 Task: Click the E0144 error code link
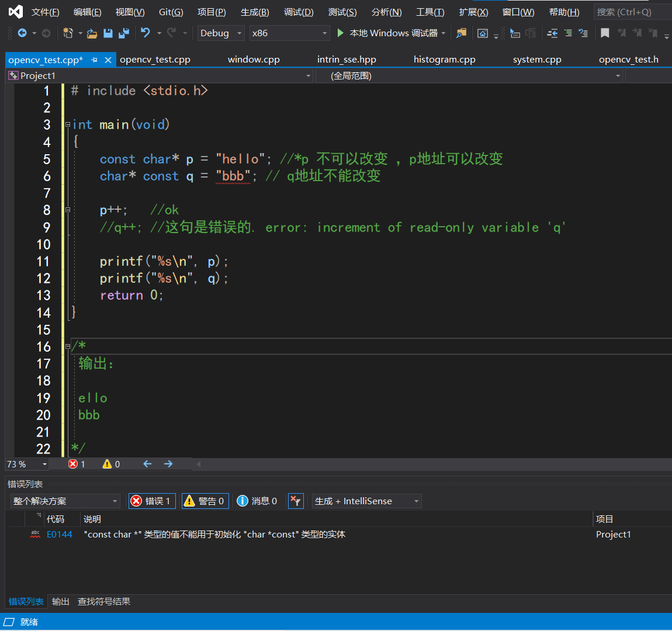tap(59, 534)
